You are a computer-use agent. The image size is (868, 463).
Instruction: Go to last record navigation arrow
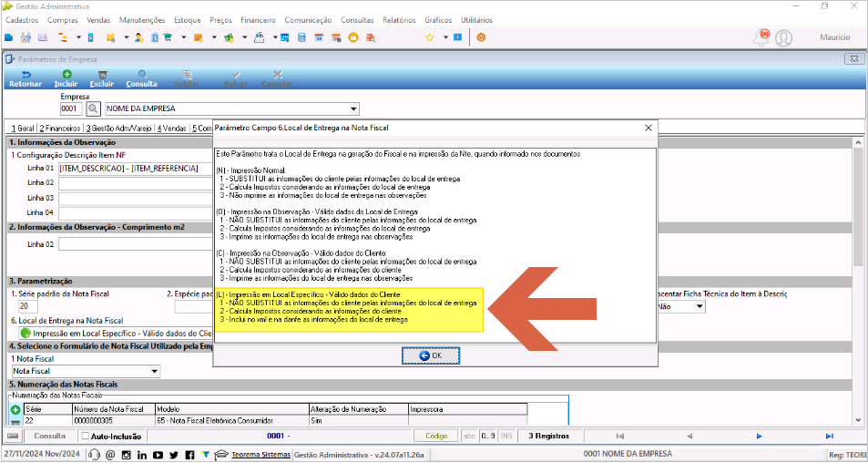(x=829, y=436)
